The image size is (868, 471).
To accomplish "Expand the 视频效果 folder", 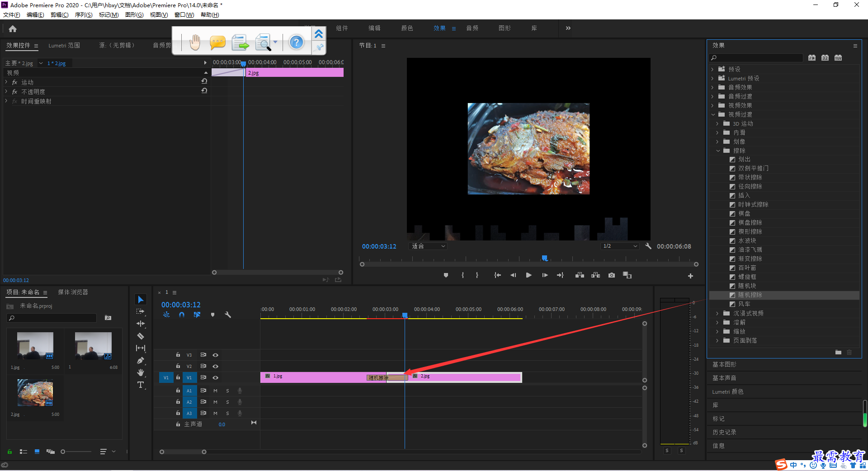I will [x=712, y=105].
